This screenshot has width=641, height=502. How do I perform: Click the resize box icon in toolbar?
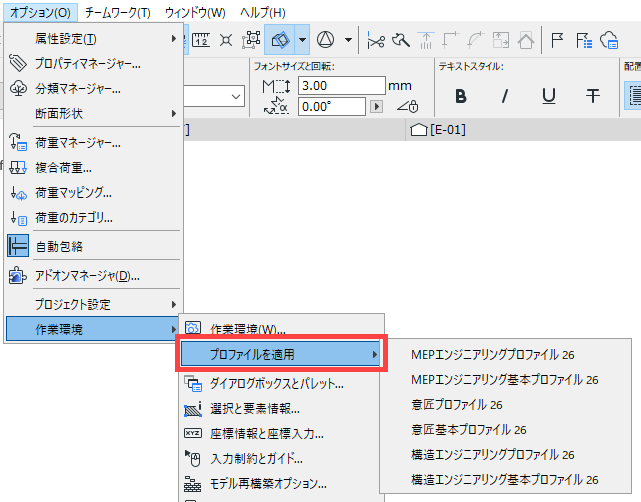[501, 40]
